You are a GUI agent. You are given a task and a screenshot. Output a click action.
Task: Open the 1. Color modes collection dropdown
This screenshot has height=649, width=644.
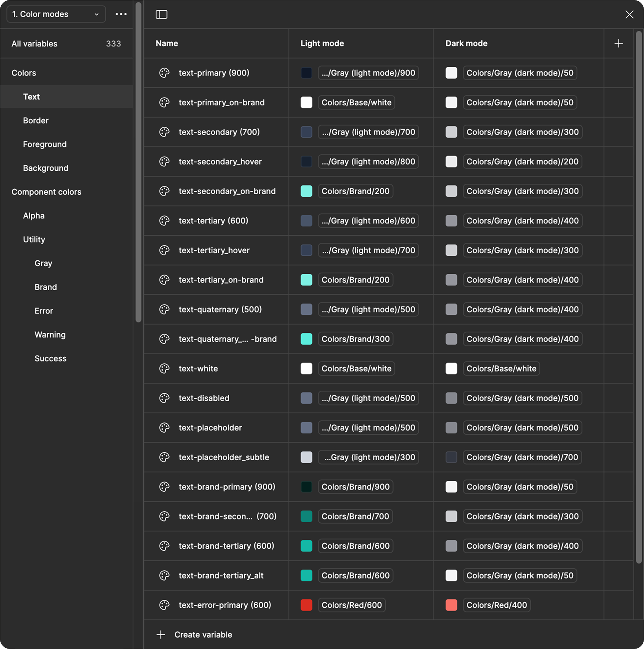(x=56, y=14)
